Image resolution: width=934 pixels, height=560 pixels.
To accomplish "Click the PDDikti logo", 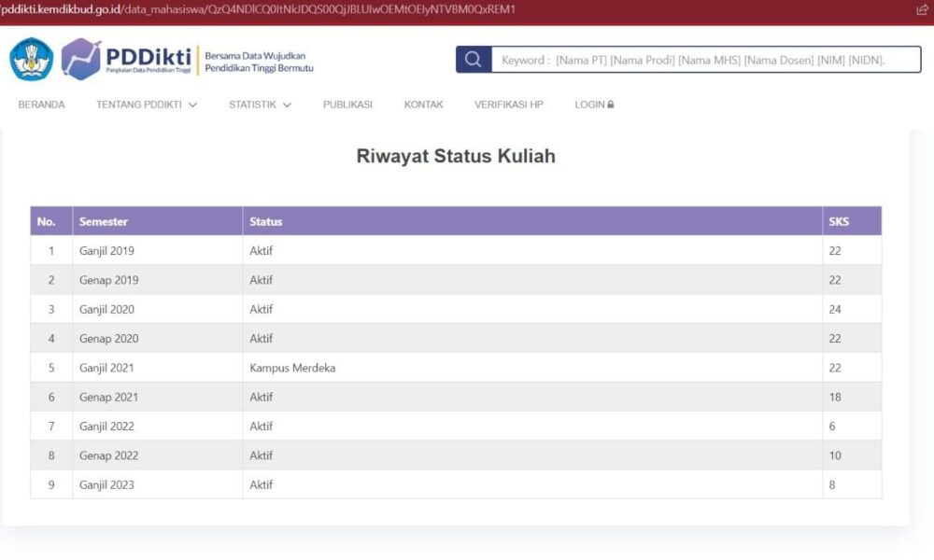I will pos(126,60).
